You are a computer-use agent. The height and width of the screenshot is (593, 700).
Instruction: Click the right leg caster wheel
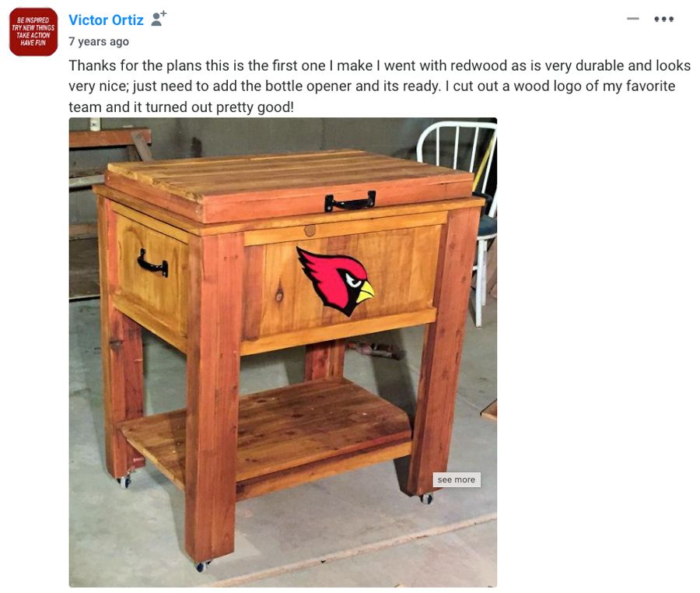426,498
